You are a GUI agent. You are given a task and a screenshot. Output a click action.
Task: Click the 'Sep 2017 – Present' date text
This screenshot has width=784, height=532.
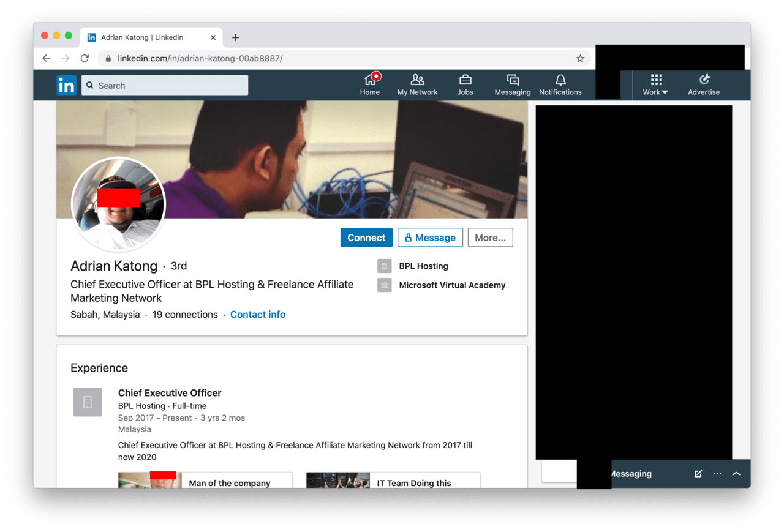[156, 418]
